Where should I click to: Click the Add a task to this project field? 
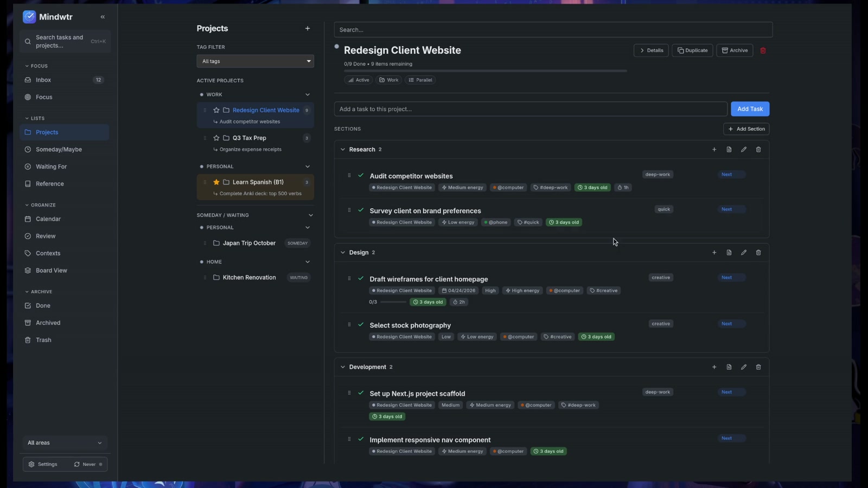(x=531, y=109)
